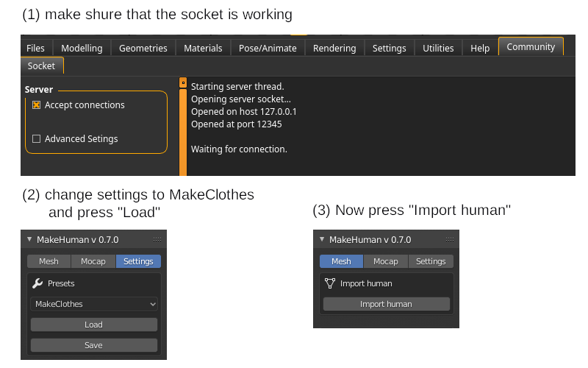Screen dimensions: 588x368
Task: Select Settings tab in the Import human panel
Action: click(x=431, y=261)
